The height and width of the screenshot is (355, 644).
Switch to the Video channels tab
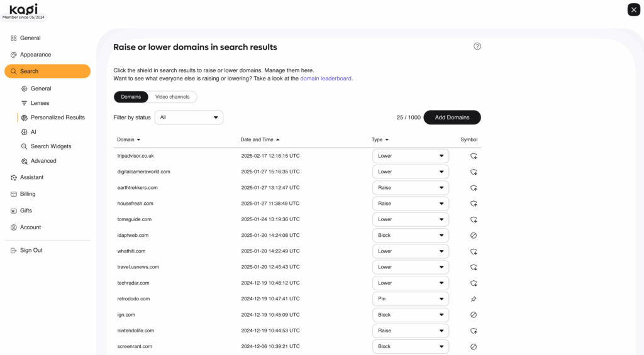tap(172, 97)
